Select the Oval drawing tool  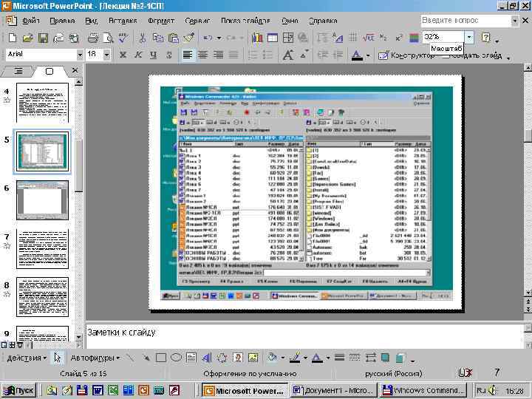point(176,358)
